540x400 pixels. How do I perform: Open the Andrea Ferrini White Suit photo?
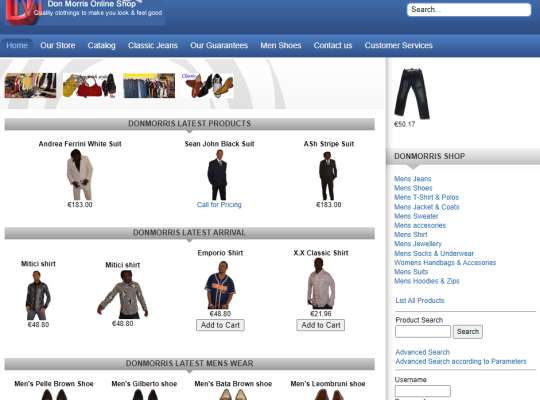(80, 175)
